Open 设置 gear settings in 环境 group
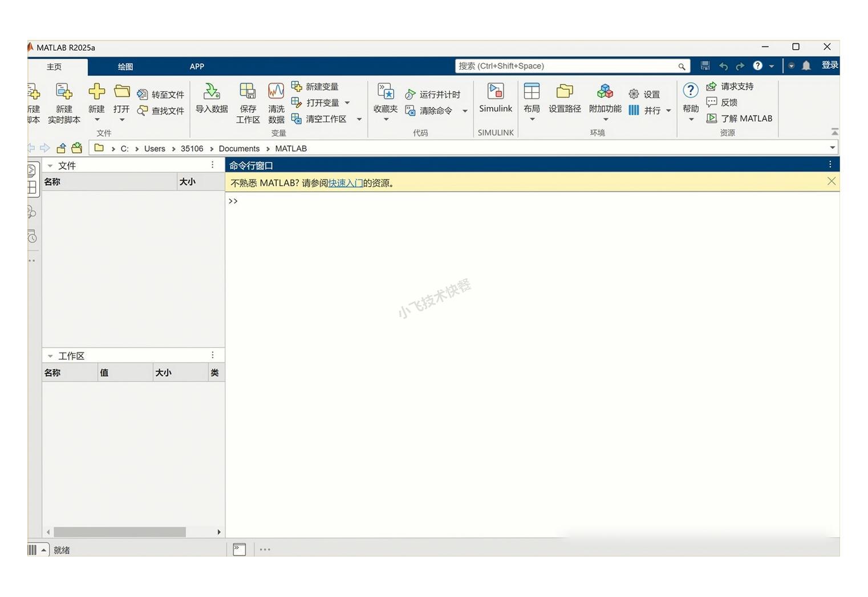The height and width of the screenshot is (597, 868). (644, 95)
